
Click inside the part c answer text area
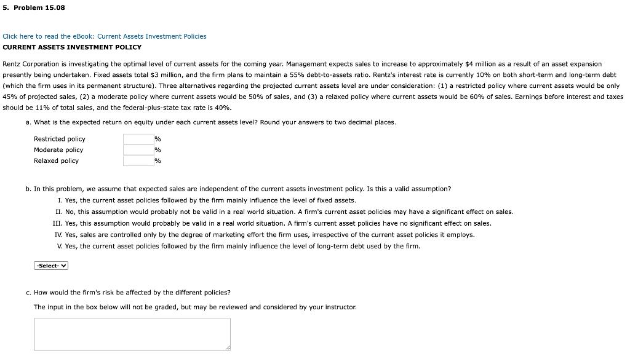tap(132, 332)
